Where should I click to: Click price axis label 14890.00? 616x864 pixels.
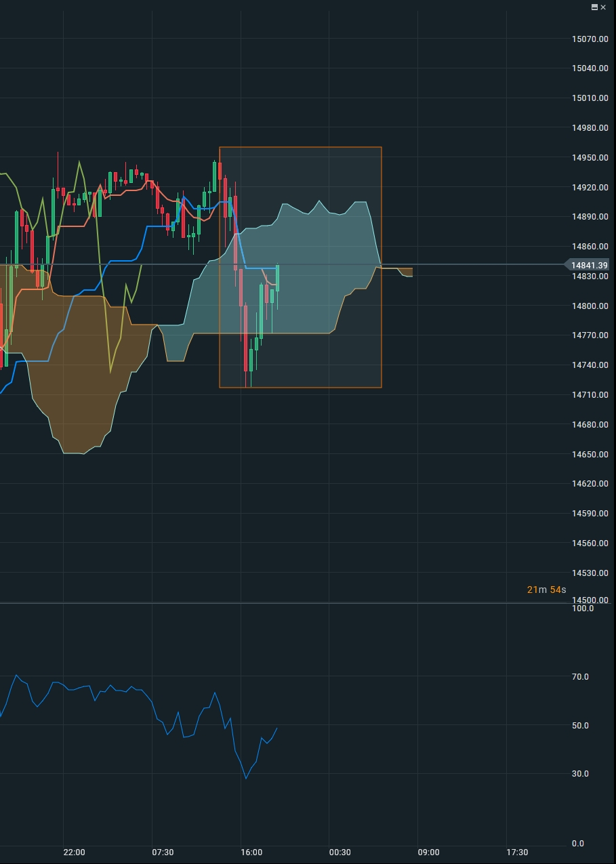pos(590,217)
